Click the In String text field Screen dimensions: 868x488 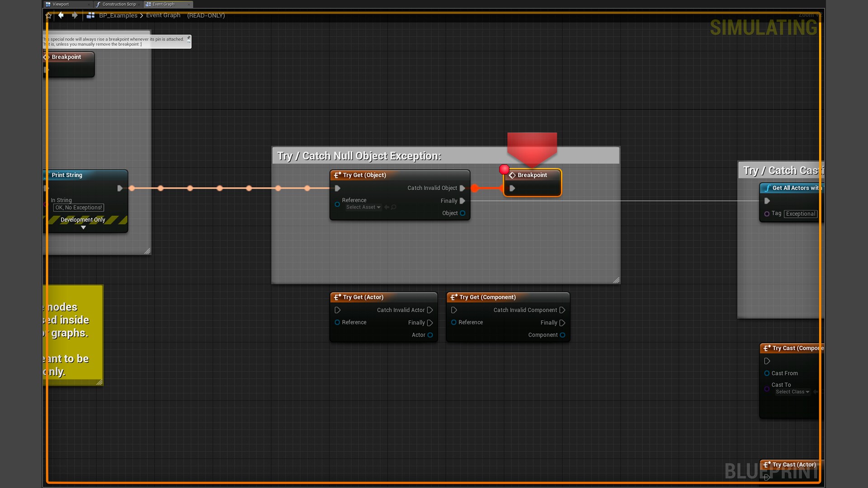coord(79,208)
